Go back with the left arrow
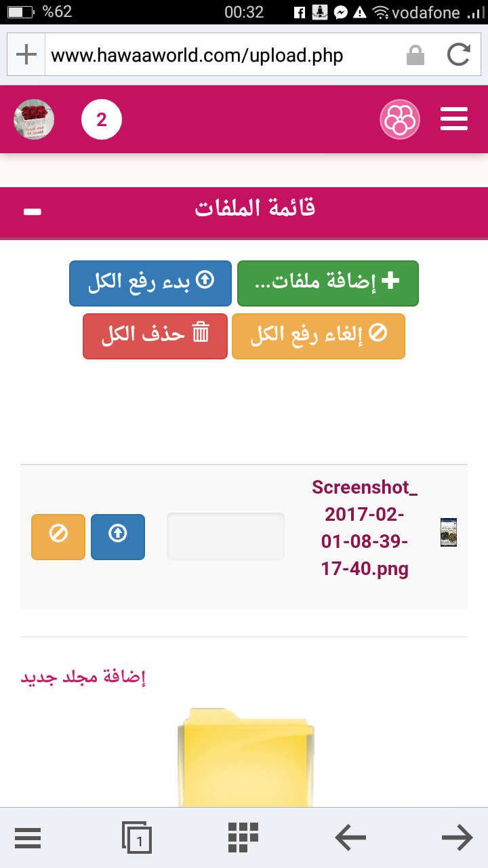 click(350, 839)
